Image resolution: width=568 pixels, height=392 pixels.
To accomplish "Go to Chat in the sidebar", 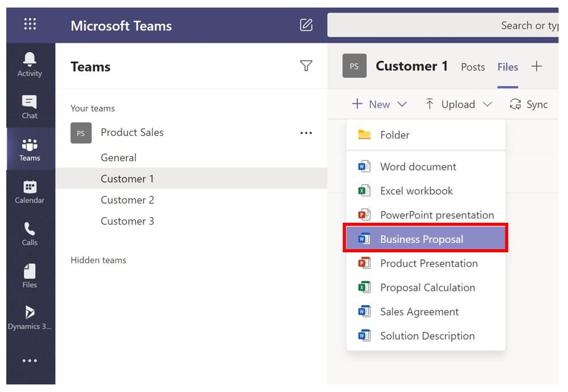I will 30,106.
